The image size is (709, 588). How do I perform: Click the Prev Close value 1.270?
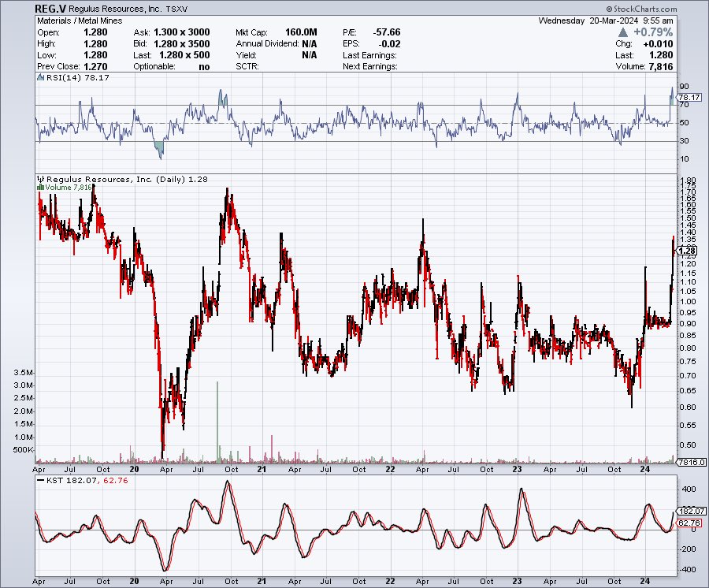(x=96, y=66)
